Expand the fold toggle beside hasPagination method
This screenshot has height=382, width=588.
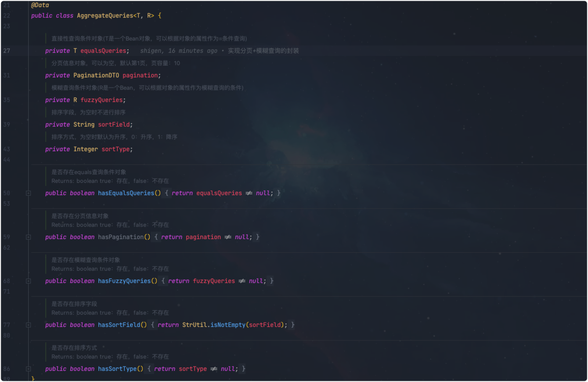click(29, 237)
